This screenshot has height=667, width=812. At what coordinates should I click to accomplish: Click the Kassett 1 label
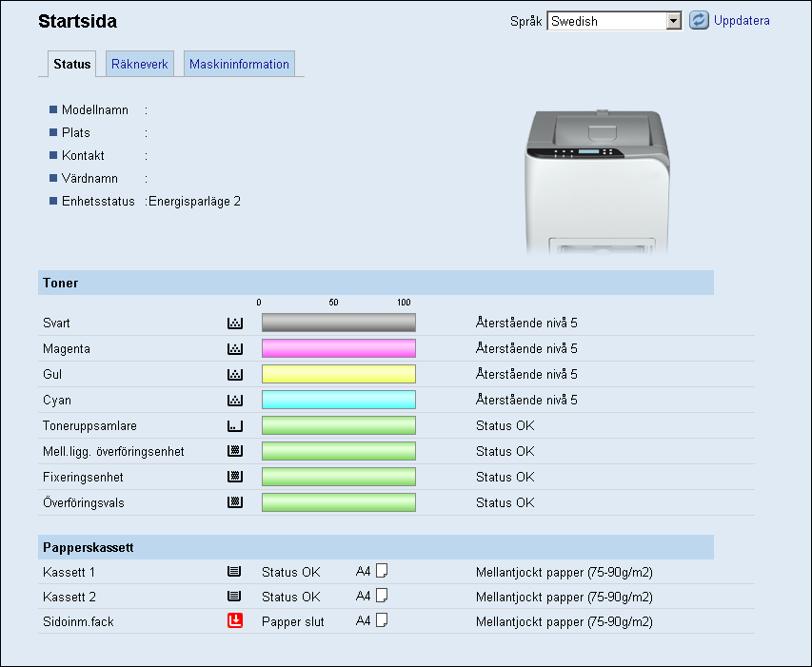[69, 572]
